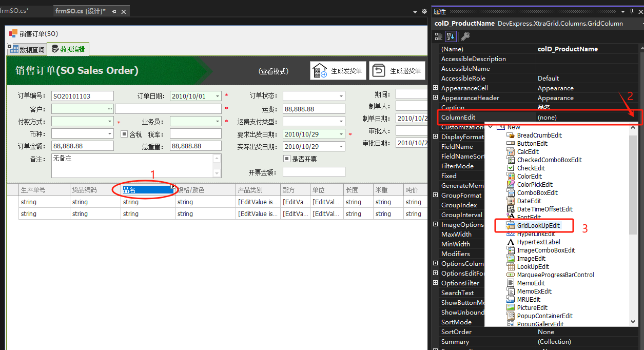
Task: Click the 运费 input field
Action: [x=314, y=109]
